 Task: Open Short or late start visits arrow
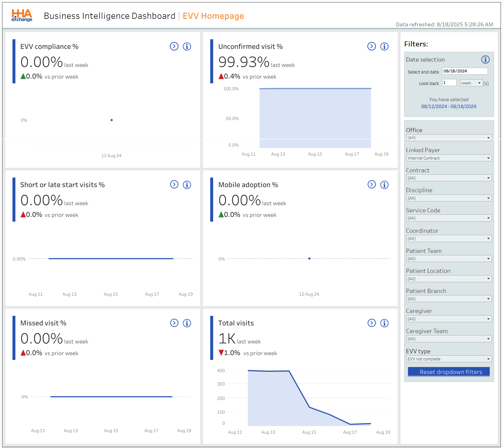click(x=174, y=184)
